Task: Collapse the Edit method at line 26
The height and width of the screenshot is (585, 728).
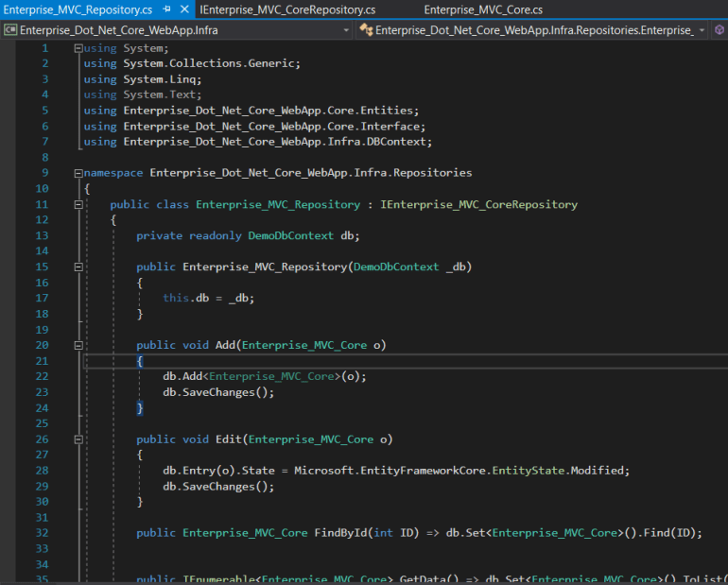Action: pos(78,439)
